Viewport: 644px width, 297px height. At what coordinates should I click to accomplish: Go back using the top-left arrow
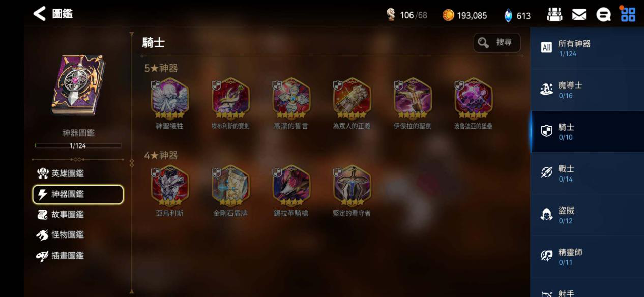click(40, 14)
